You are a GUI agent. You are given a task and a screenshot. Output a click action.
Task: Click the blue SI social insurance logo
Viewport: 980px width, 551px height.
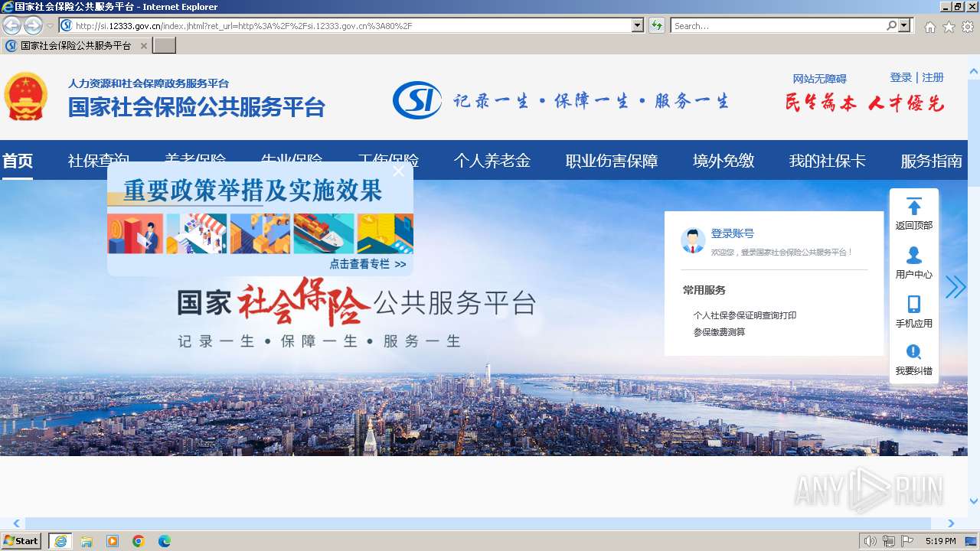tap(417, 100)
